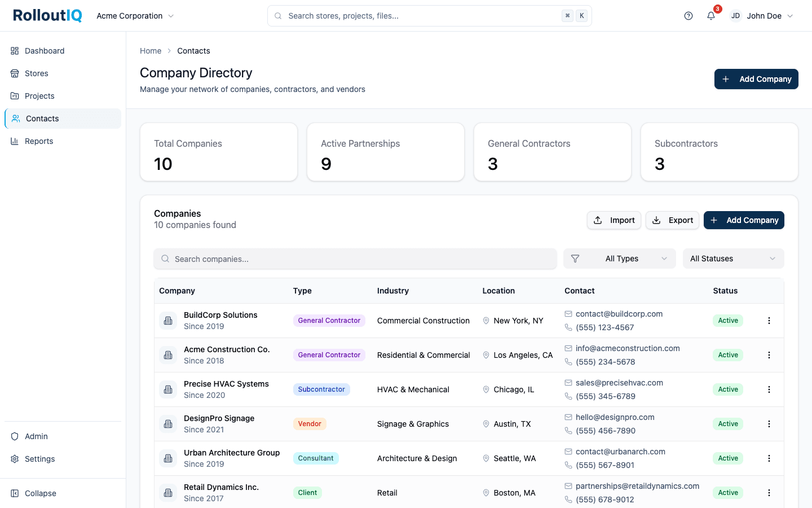Select the filter icon beside All Types
This screenshot has width=812, height=508.
(576, 259)
